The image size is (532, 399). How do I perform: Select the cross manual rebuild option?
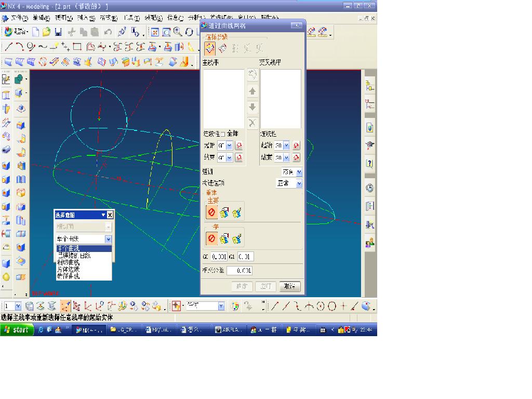click(224, 238)
